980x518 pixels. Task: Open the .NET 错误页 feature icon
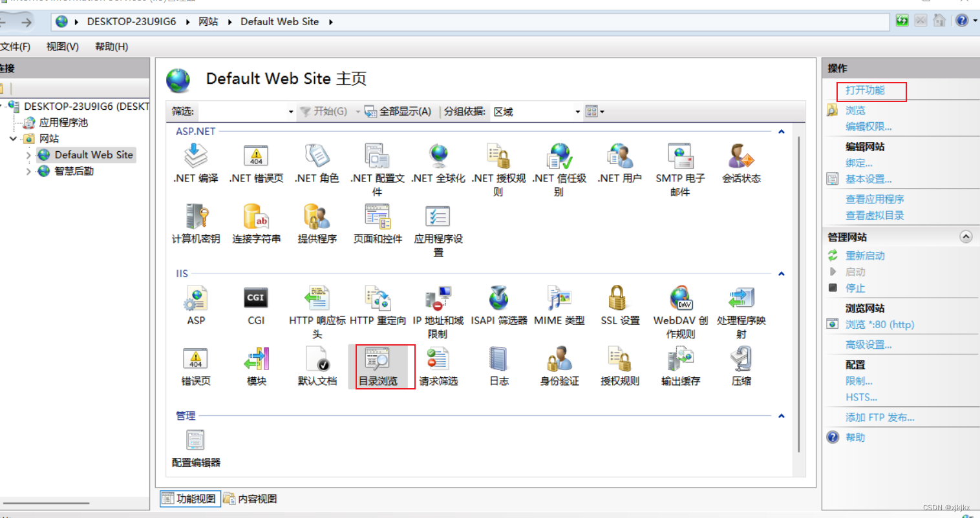tap(256, 156)
